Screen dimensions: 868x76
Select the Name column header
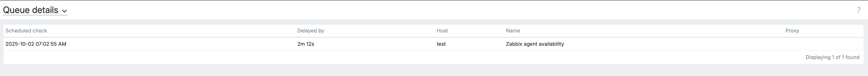pos(513,31)
